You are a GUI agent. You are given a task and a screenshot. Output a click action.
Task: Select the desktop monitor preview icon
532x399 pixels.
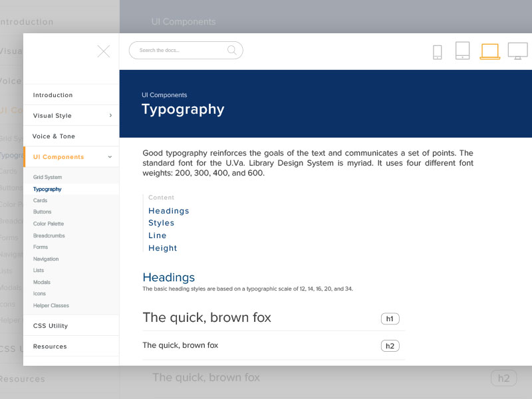point(518,51)
